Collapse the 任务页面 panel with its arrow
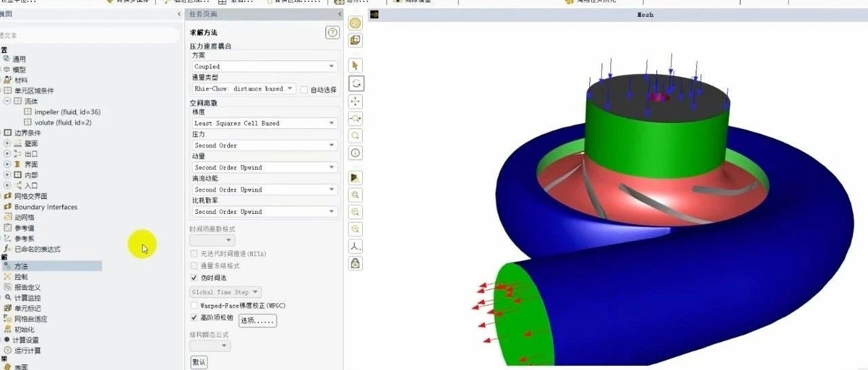Image resolution: width=868 pixels, height=370 pixels. [x=339, y=14]
